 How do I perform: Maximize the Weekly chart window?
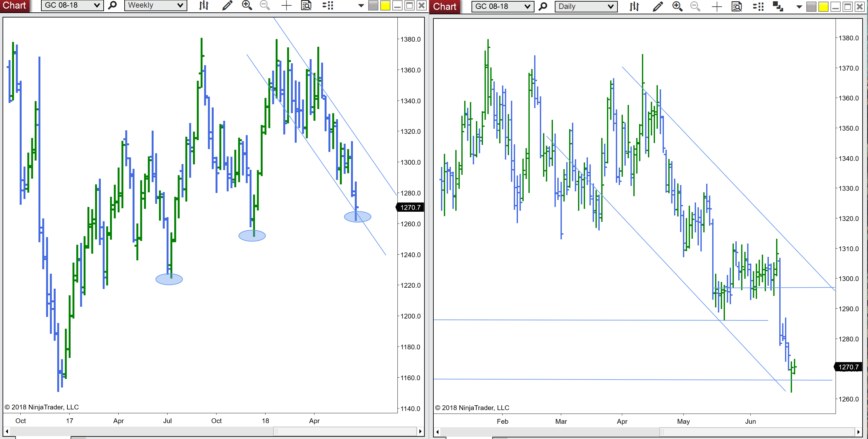tap(410, 6)
